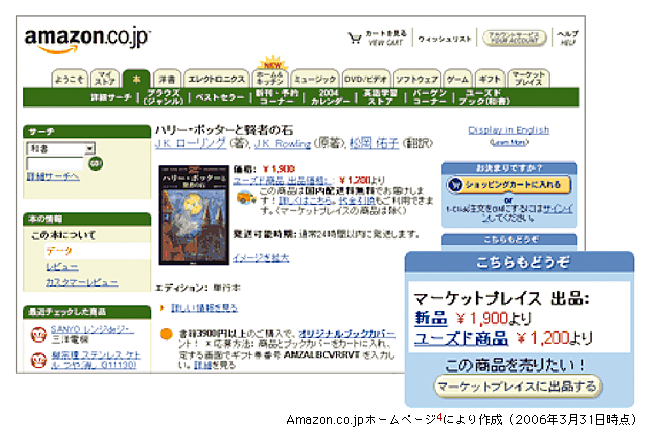
Task: Open the SANYO recently viewed item link
Action: 92,330
